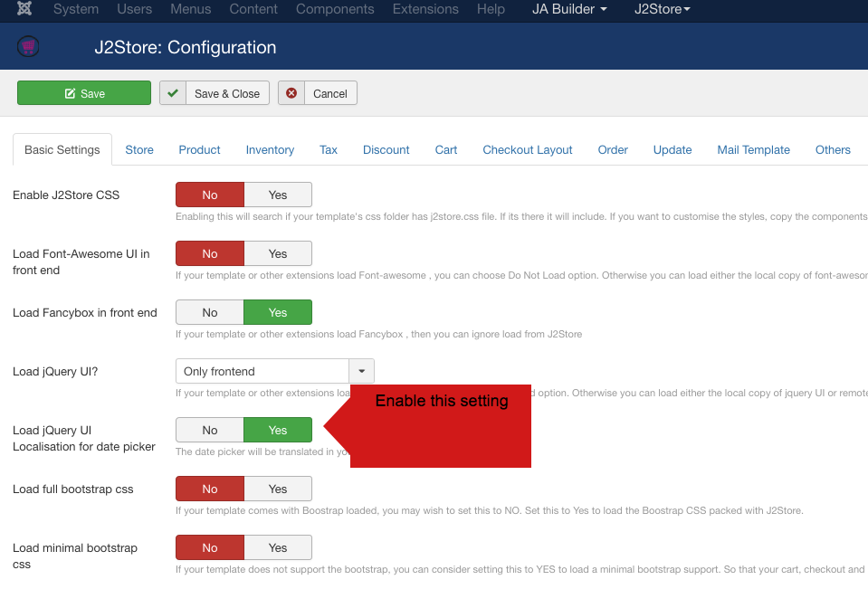Viewport: 868px width, 589px height.
Task: Click the 'Enable J2Store CSS' label
Action: click(66, 195)
